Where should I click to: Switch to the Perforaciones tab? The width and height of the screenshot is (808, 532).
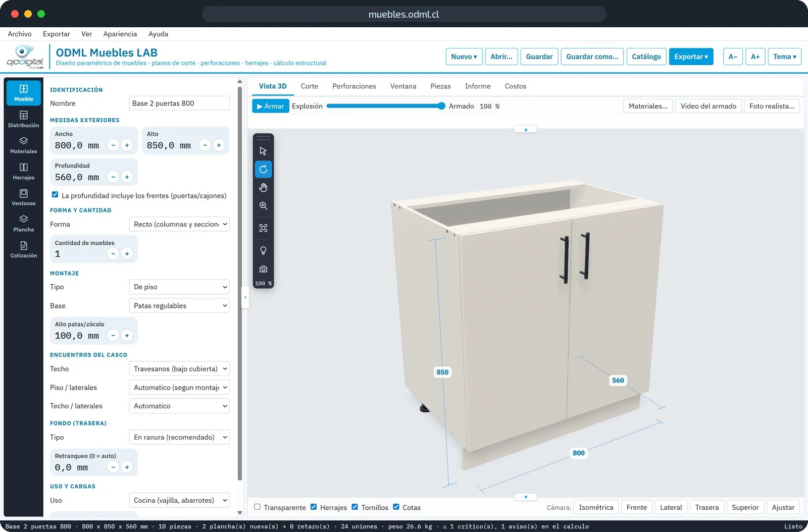354,86
